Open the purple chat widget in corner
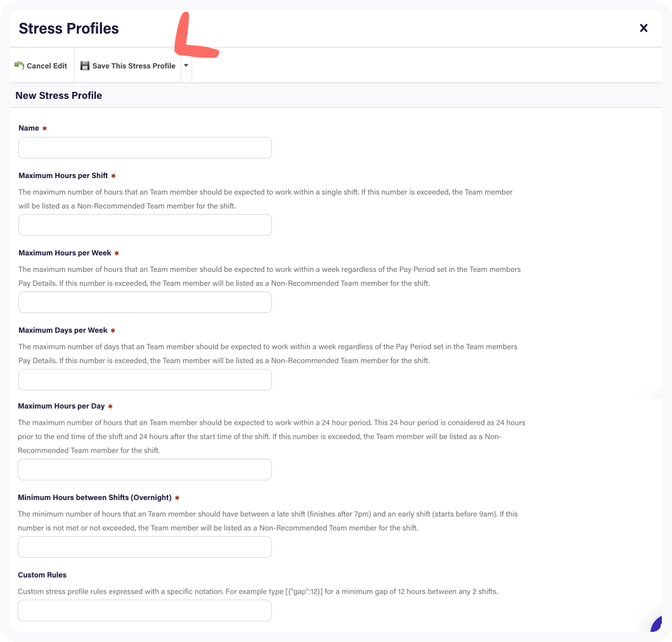The height and width of the screenshot is (642, 672). [656, 624]
